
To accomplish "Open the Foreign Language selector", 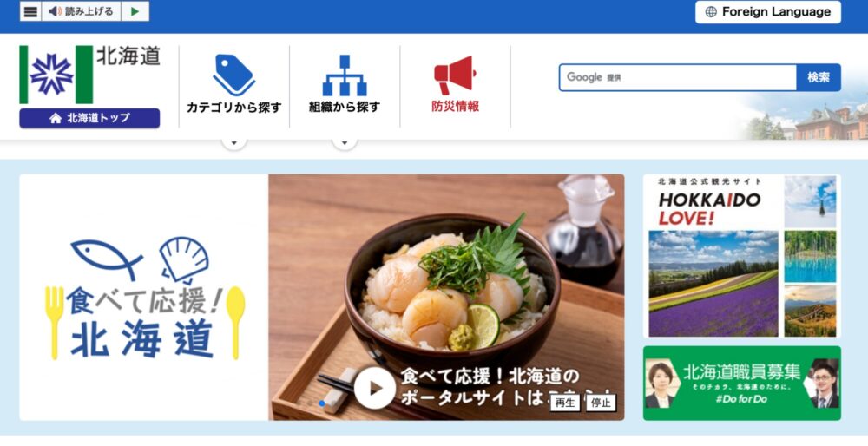I will 768,11.
